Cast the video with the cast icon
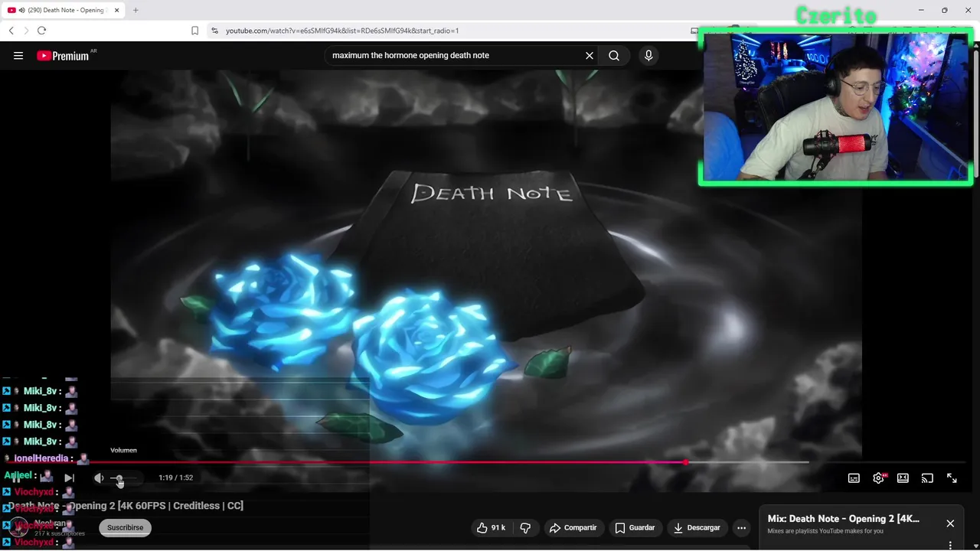The height and width of the screenshot is (551, 980). click(927, 478)
